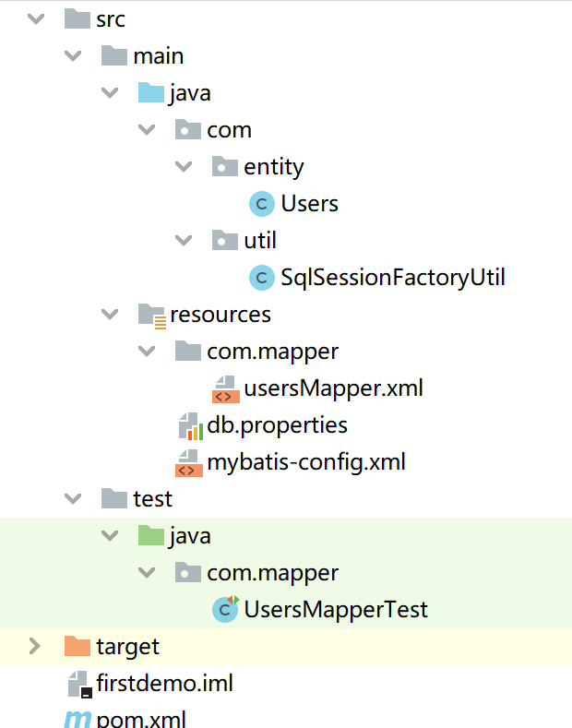Collapse the util package arrow
The height and width of the screenshot is (728, 572).
pos(184,241)
